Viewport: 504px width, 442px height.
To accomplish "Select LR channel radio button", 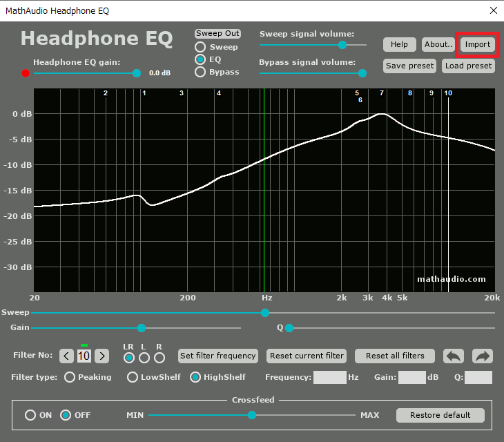I will point(129,358).
